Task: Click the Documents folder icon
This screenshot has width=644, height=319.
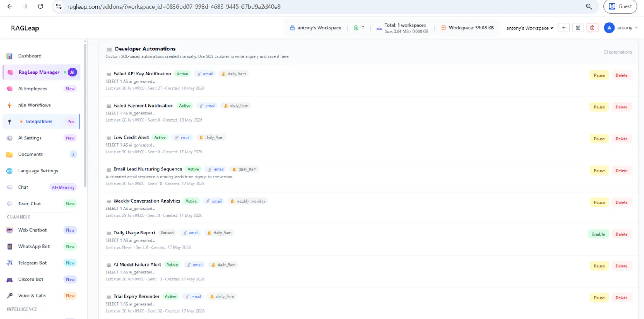Action: click(10, 155)
